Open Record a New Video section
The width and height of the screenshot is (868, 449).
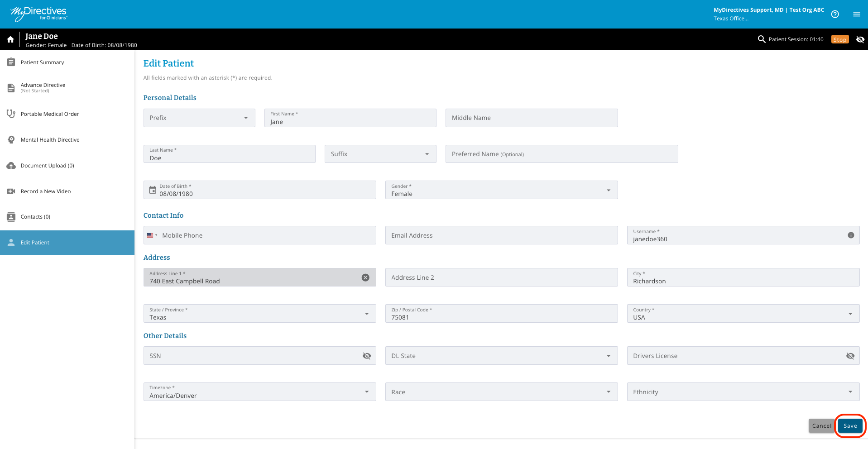point(67,191)
